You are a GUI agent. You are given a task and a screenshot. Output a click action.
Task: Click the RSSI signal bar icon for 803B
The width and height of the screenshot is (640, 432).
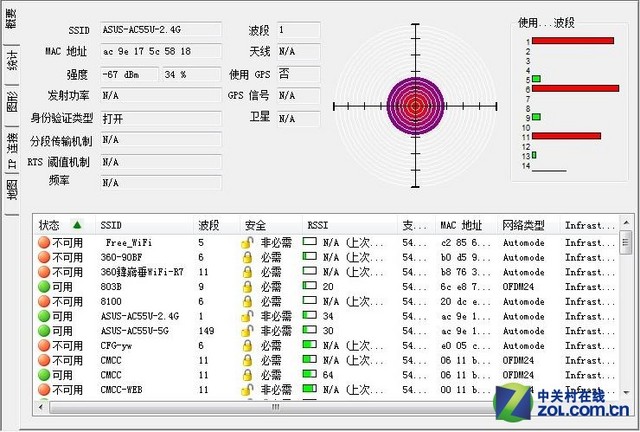[x=309, y=286]
